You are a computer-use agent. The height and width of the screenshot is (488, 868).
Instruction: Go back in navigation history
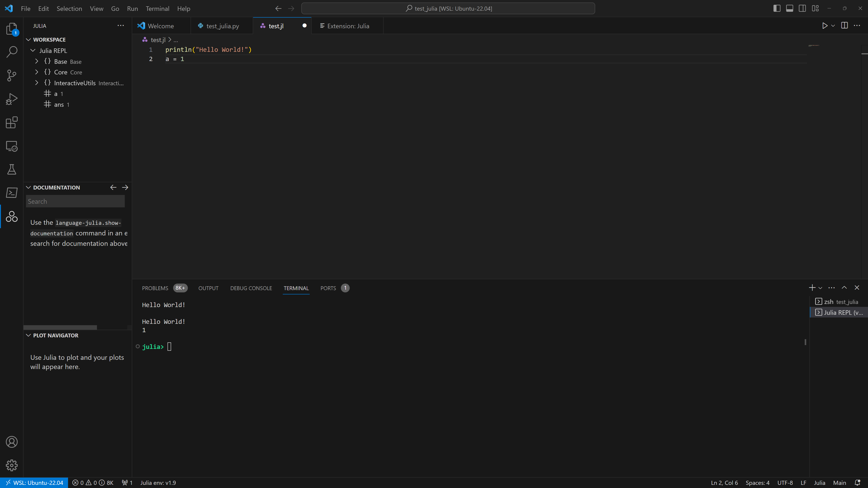point(278,8)
